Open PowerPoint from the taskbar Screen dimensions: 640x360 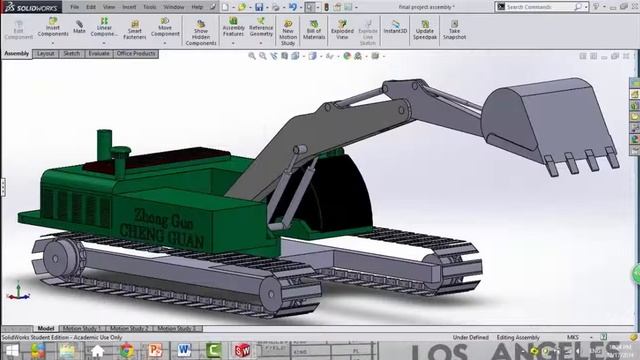click(156, 351)
